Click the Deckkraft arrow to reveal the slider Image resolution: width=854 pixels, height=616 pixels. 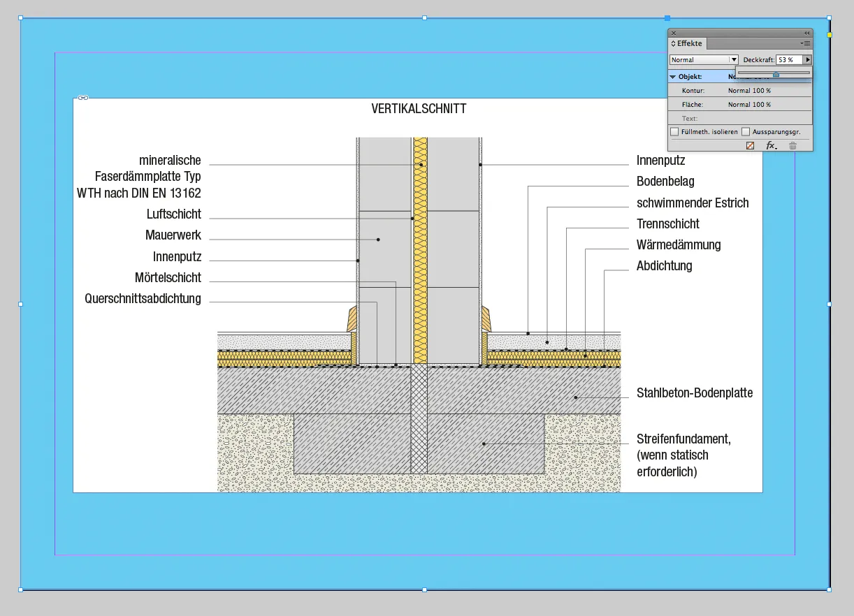point(808,59)
